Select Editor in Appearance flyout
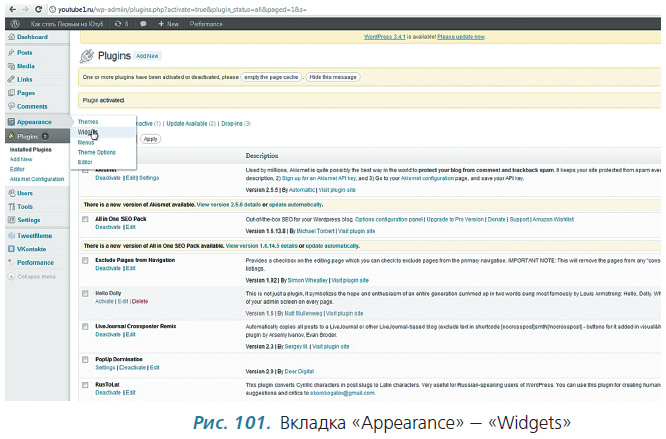Image resolution: width=666 pixels, height=439 pixels. 85,162
